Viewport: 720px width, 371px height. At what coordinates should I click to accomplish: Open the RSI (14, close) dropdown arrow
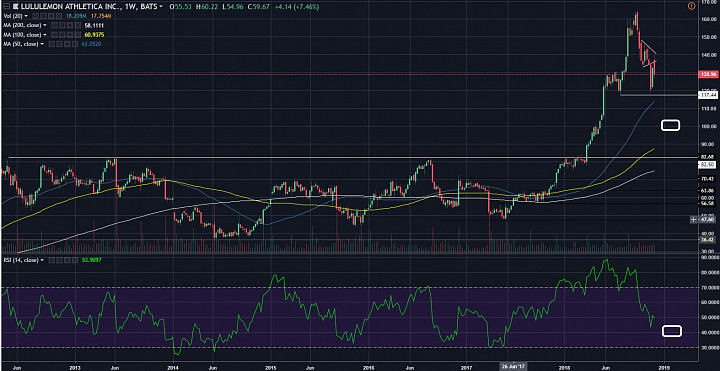point(42,260)
